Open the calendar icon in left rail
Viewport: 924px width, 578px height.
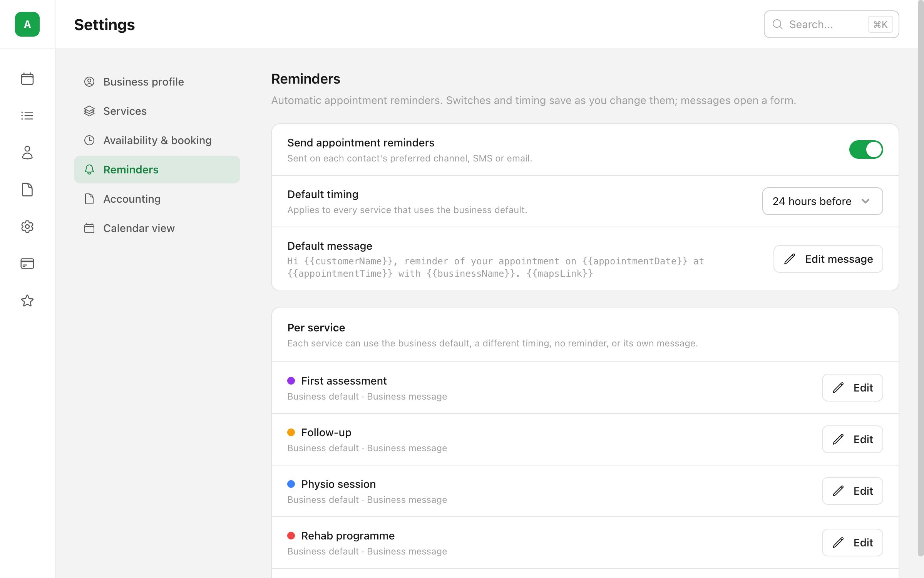[27, 79]
